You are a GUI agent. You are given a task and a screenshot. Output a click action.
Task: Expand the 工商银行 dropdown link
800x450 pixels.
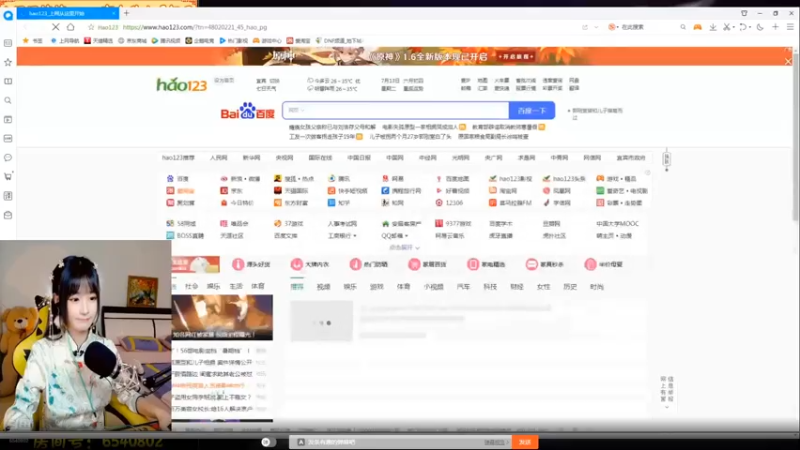(x=342, y=236)
